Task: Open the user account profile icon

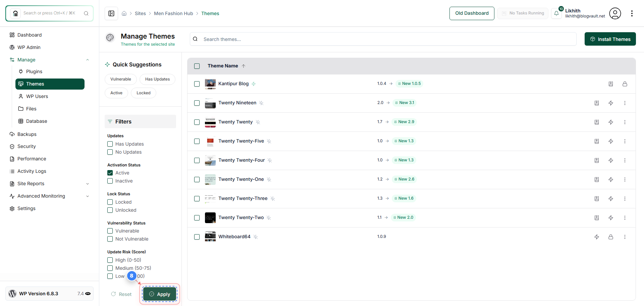Action: (615, 13)
